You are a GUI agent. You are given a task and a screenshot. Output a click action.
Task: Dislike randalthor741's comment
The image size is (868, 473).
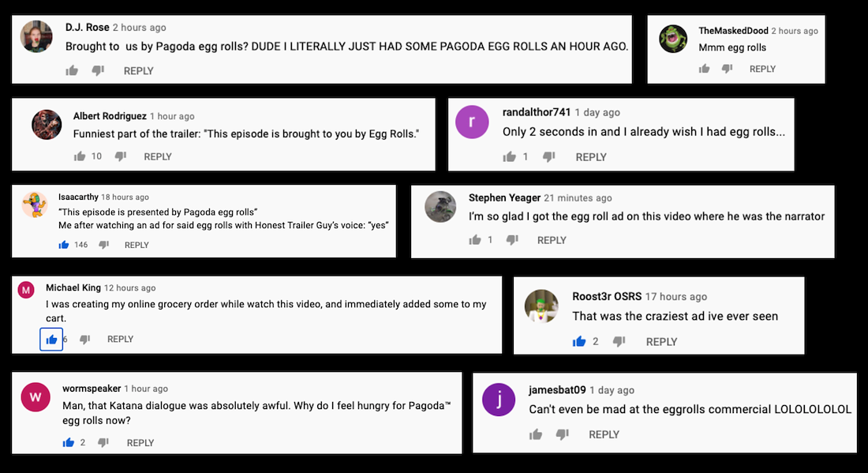click(549, 157)
